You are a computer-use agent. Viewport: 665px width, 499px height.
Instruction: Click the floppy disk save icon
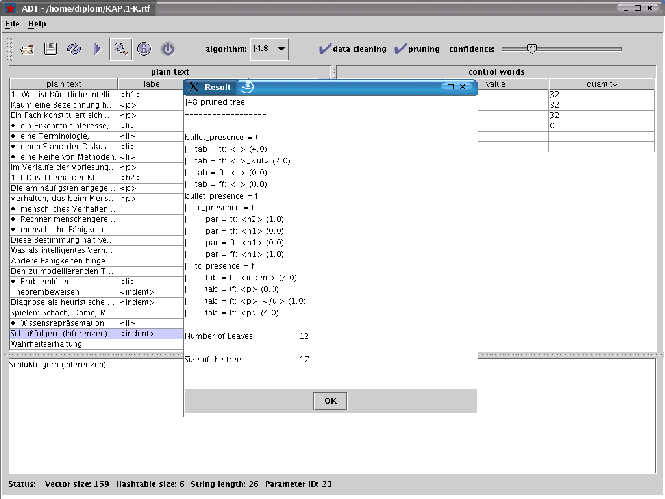point(50,49)
